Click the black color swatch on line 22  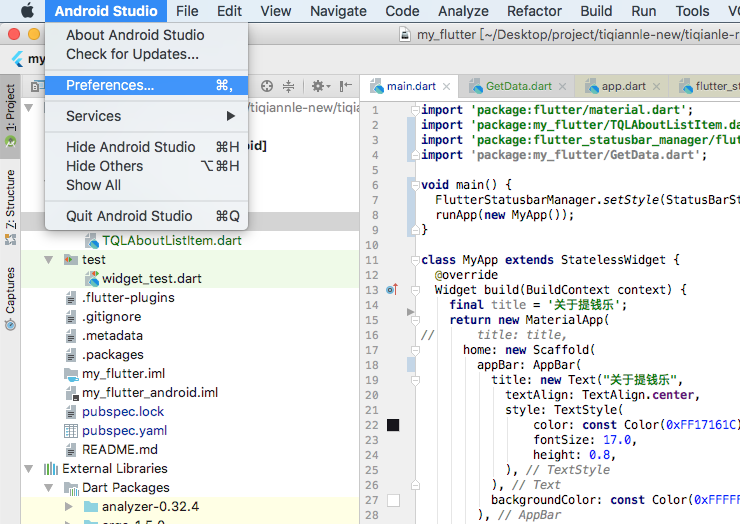393,425
